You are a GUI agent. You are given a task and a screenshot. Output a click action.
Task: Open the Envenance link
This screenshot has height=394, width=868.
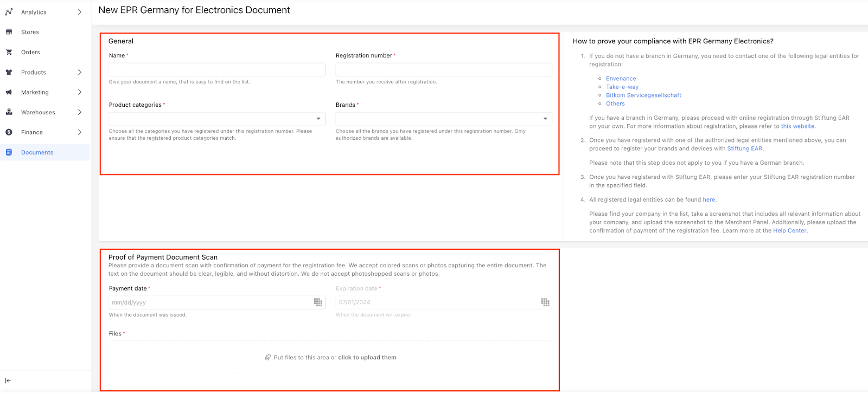621,79
